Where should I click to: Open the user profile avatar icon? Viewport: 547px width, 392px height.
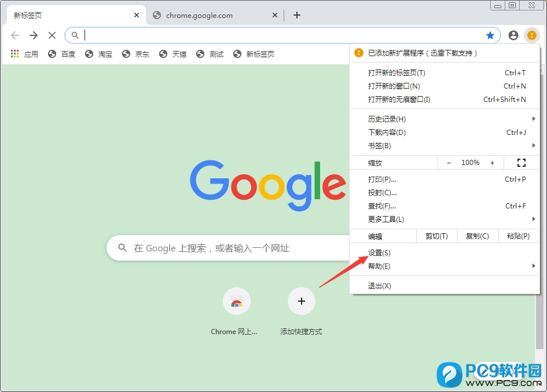[x=513, y=35]
